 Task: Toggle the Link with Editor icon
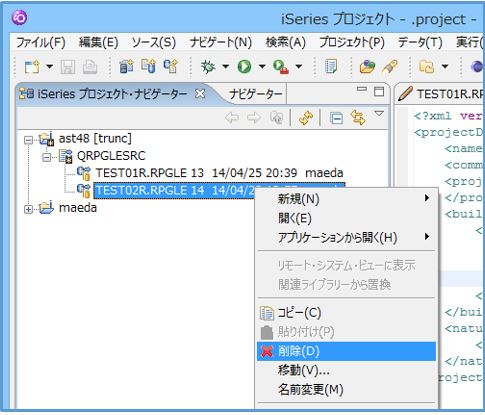click(358, 118)
